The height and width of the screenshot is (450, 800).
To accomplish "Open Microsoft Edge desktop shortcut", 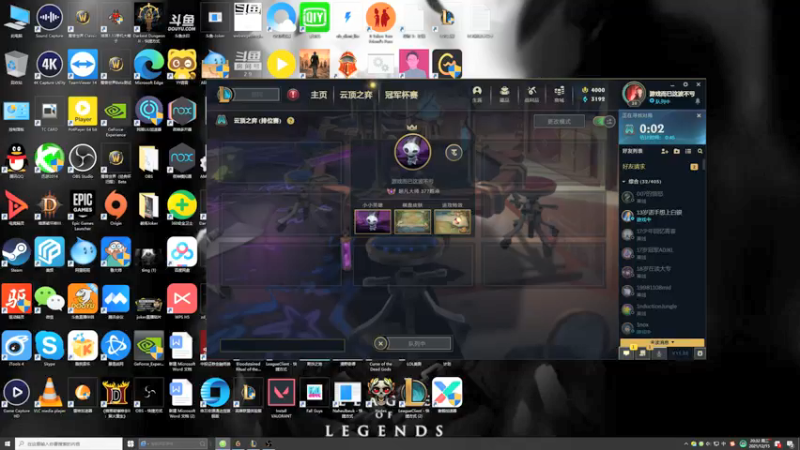I will click(148, 67).
